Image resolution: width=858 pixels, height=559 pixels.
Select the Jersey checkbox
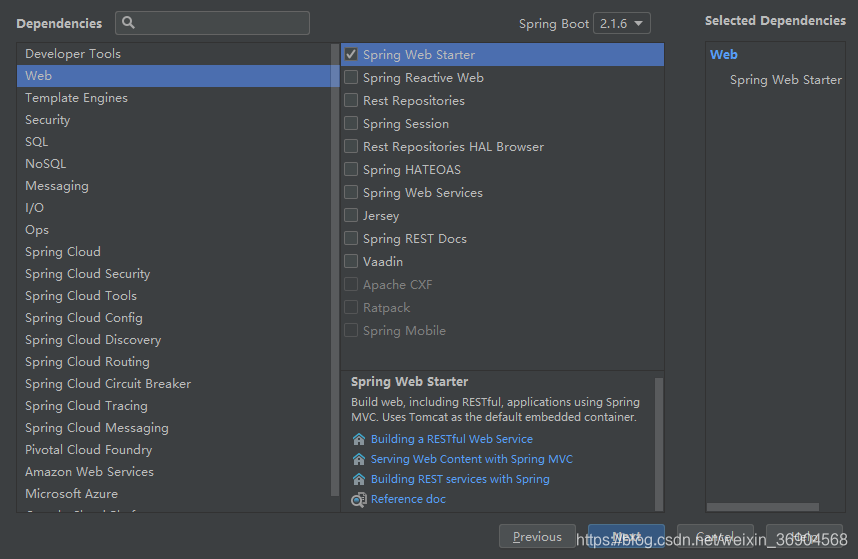(x=351, y=215)
